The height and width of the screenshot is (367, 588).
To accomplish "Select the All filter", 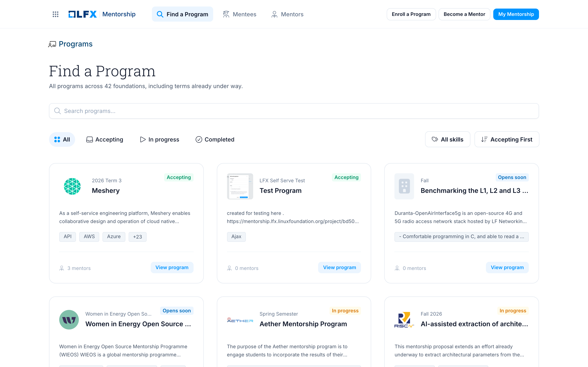I will click(62, 139).
